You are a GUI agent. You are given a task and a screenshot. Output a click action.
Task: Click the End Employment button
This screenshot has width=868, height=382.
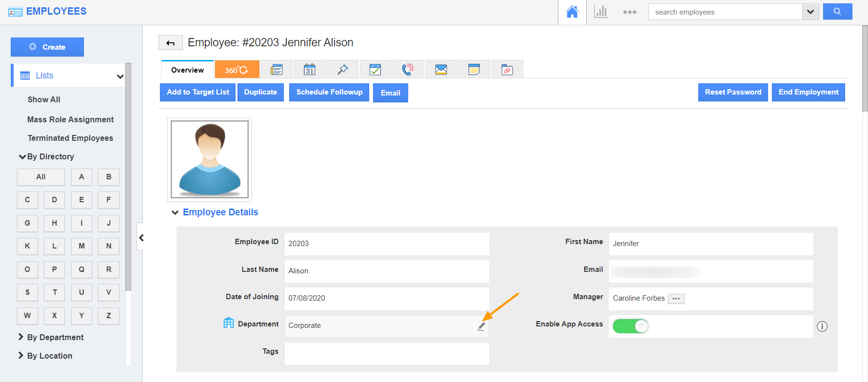click(x=808, y=92)
